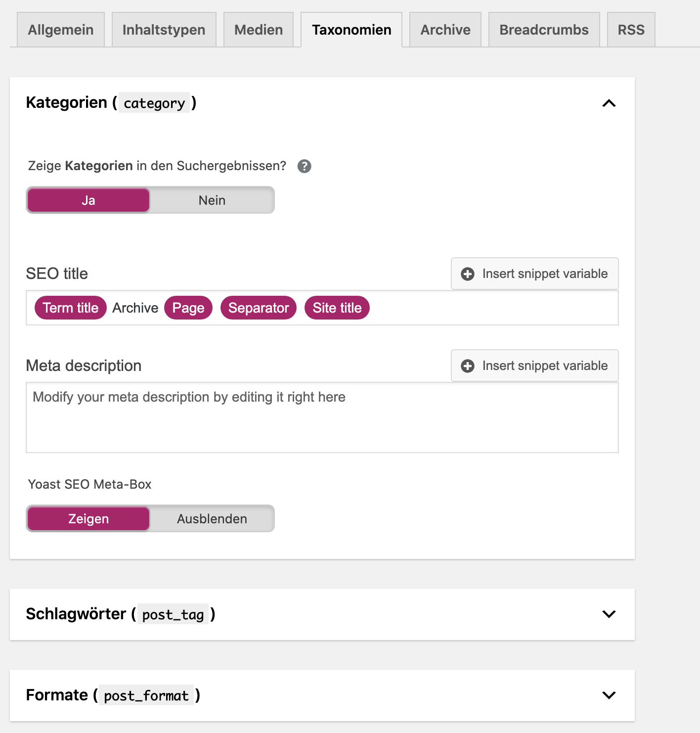Switch to the Breadcrumbs tab
Screen dimensions: 700x733
[x=544, y=30]
